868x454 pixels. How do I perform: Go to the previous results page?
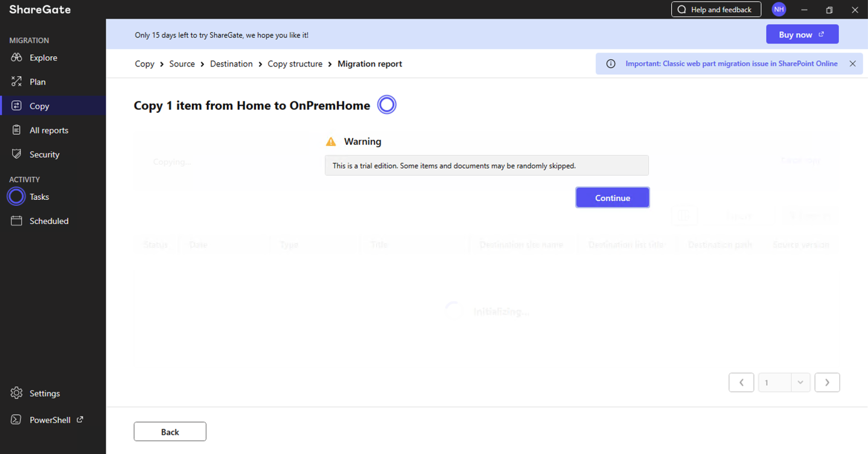(741, 382)
